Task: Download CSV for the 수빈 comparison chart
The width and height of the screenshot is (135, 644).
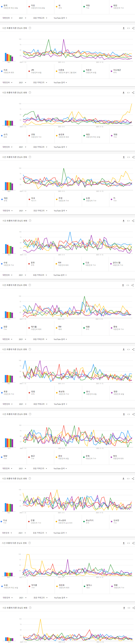Action: click(x=123, y=285)
